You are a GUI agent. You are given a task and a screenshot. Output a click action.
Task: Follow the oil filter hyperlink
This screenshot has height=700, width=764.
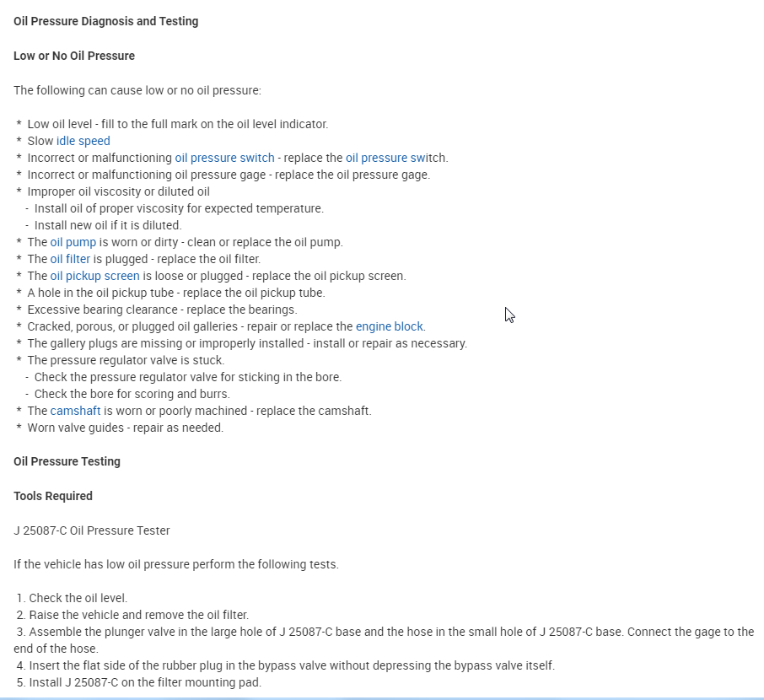tap(70, 259)
